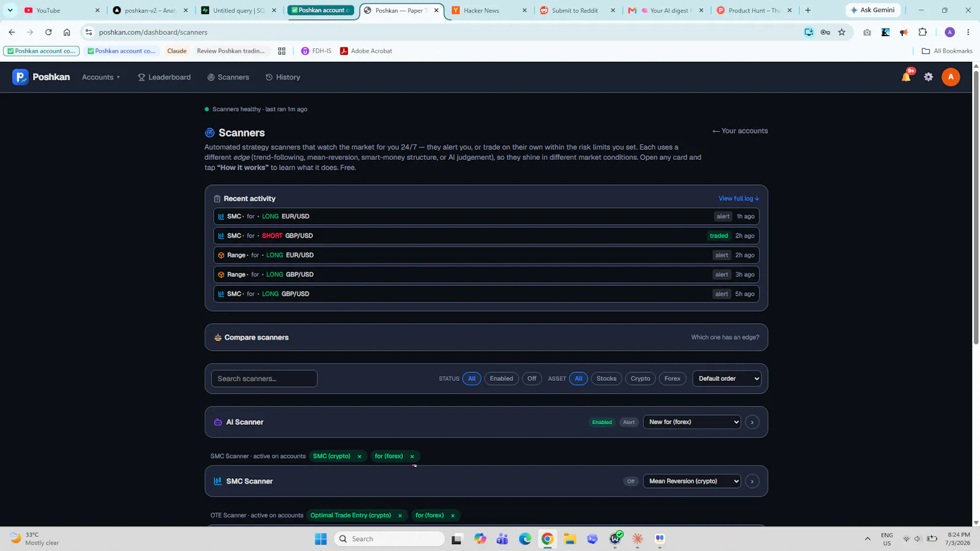
Task: Toggle the Enabled badge on AI Scanner
Action: click(x=602, y=422)
